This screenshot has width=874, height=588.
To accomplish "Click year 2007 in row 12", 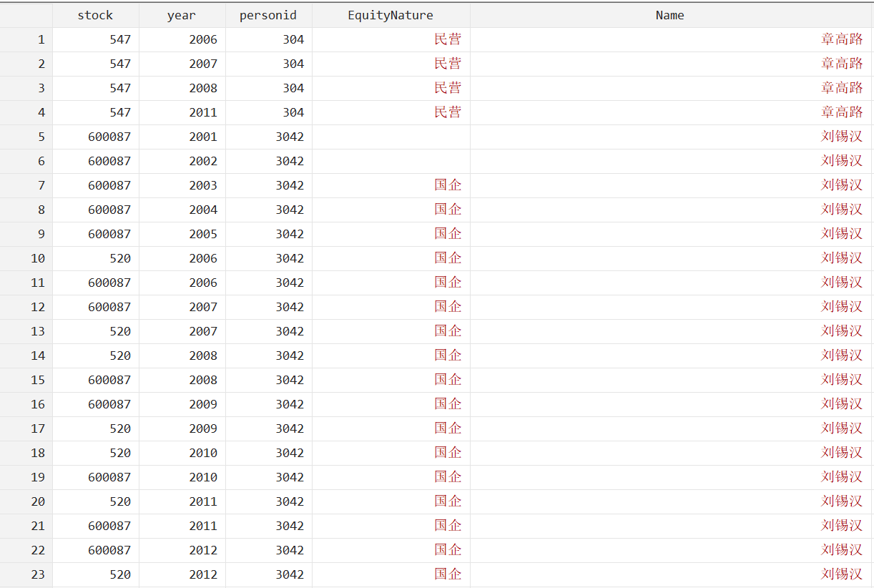I will coord(203,307).
